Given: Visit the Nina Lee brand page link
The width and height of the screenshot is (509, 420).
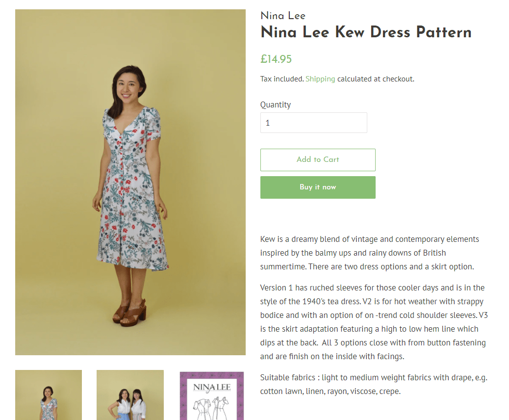Looking at the screenshot, I should (282, 15).
